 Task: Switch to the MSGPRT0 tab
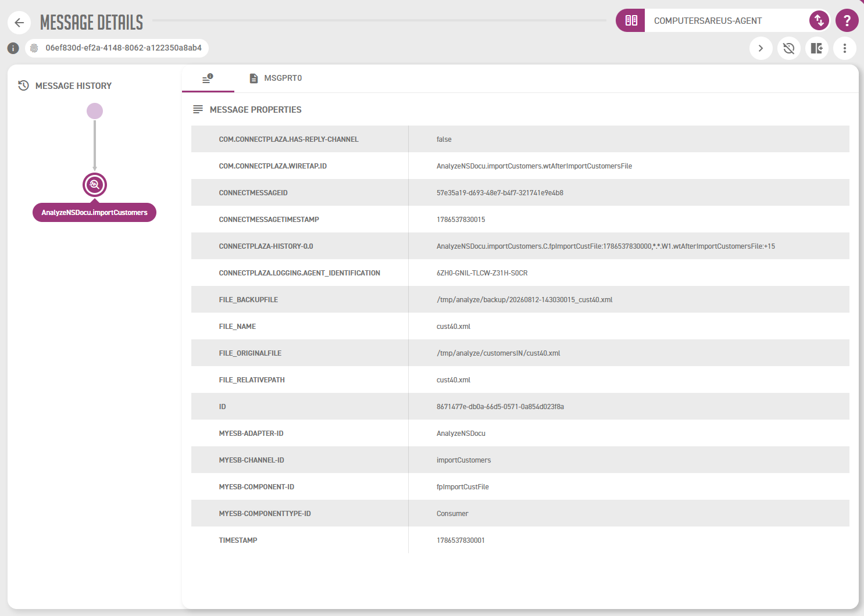[276, 78]
